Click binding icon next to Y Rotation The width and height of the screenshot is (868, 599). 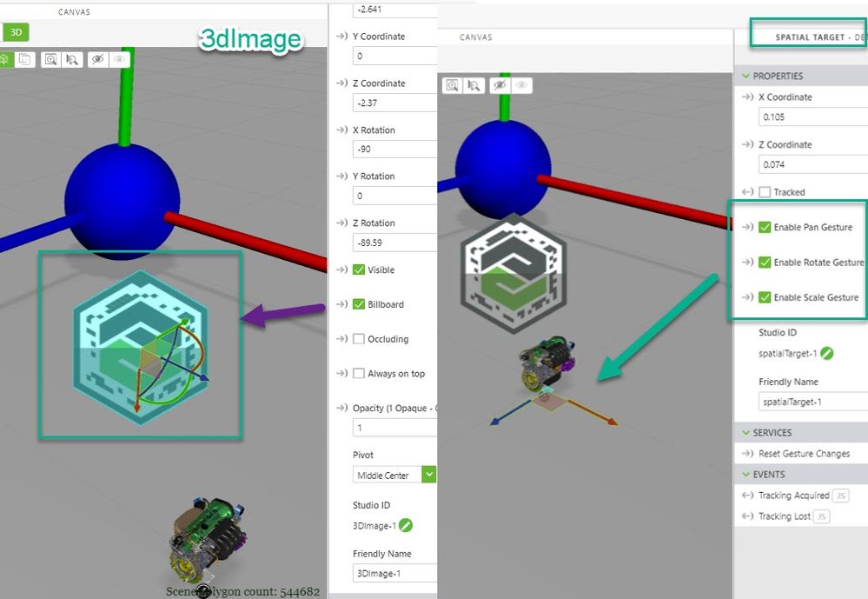[x=341, y=176]
